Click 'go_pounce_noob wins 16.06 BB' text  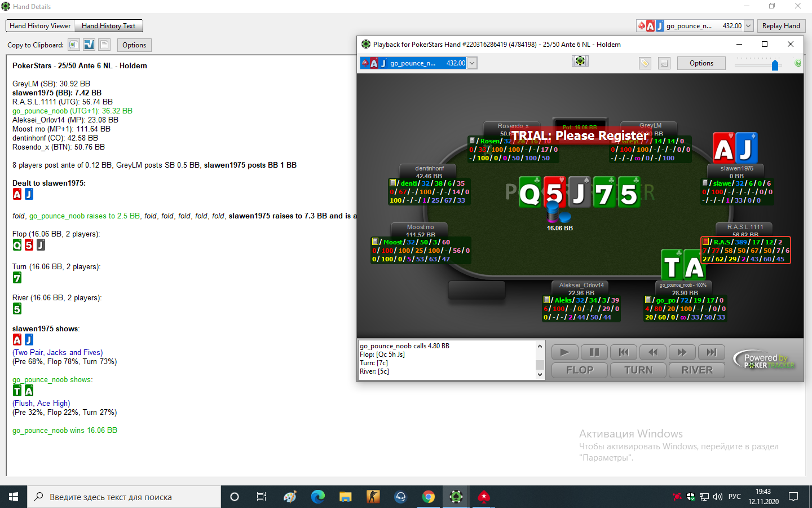pos(65,430)
